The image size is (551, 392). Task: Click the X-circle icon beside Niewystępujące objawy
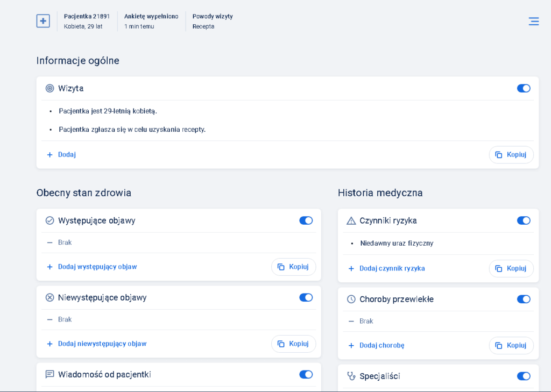(x=50, y=297)
